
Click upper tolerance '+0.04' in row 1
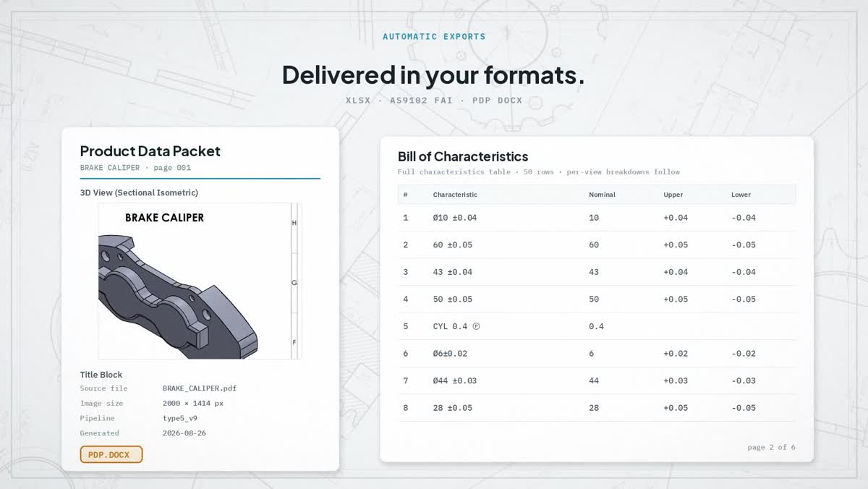pos(676,218)
